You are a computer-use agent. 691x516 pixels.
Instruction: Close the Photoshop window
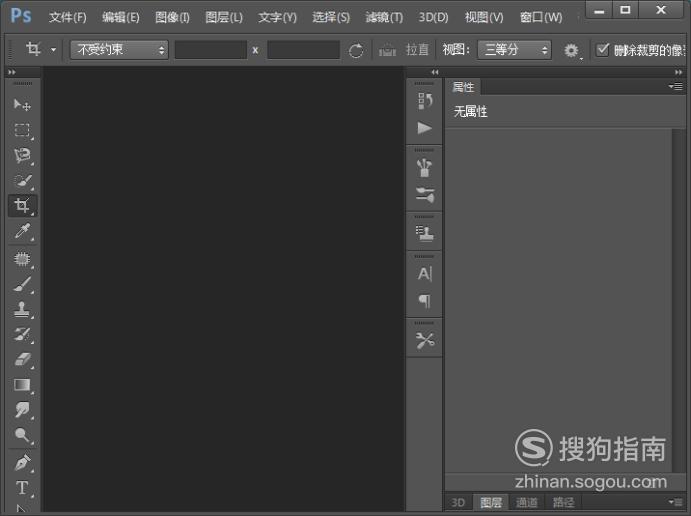pyautogui.click(x=661, y=10)
